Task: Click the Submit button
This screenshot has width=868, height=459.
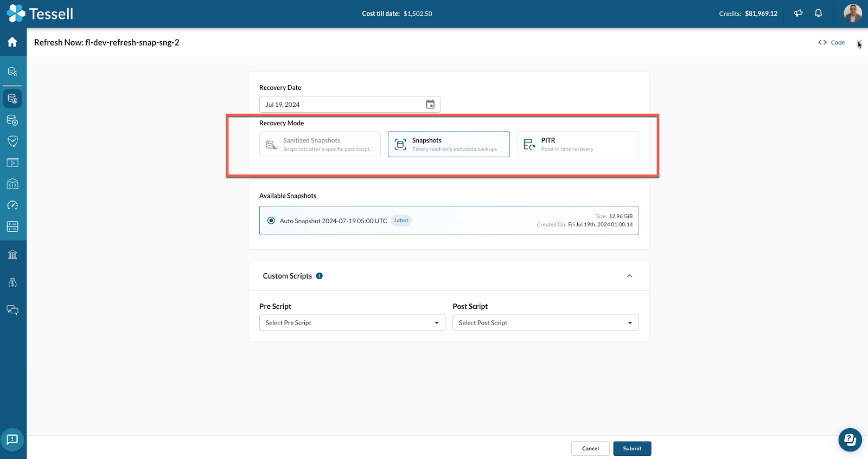Action: pyautogui.click(x=632, y=449)
